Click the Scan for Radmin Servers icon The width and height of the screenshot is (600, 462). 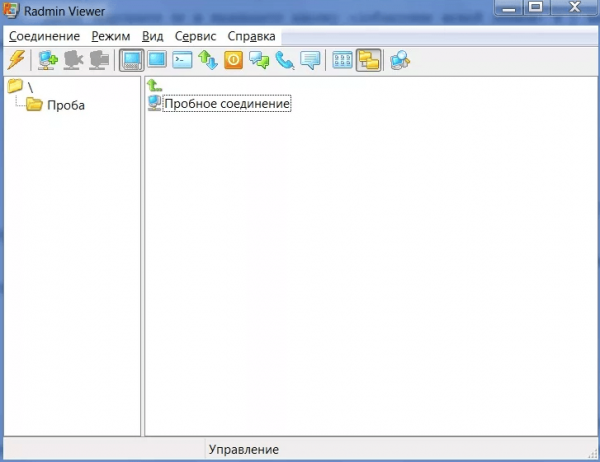point(400,60)
